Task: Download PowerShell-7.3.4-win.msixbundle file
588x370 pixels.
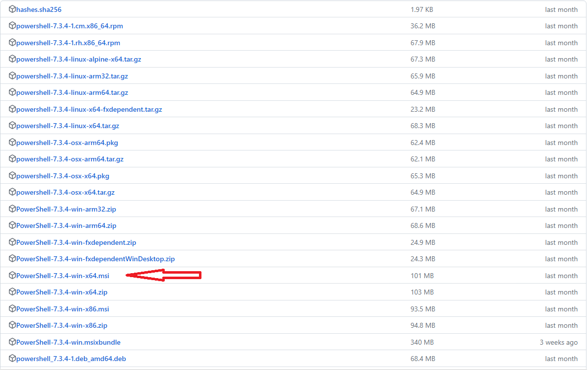Action: 68,342
